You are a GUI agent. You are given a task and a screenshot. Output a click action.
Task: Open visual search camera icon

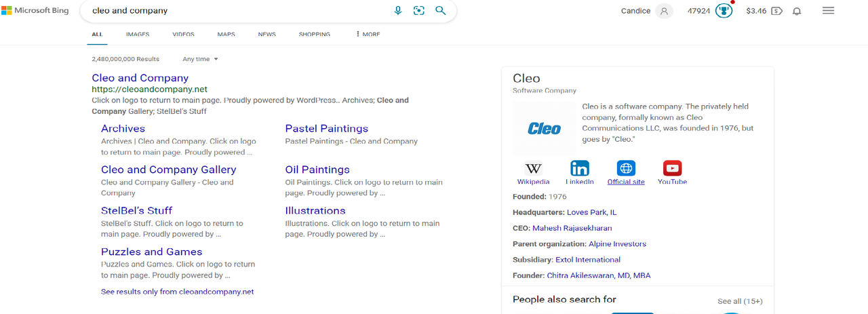(x=419, y=11)
